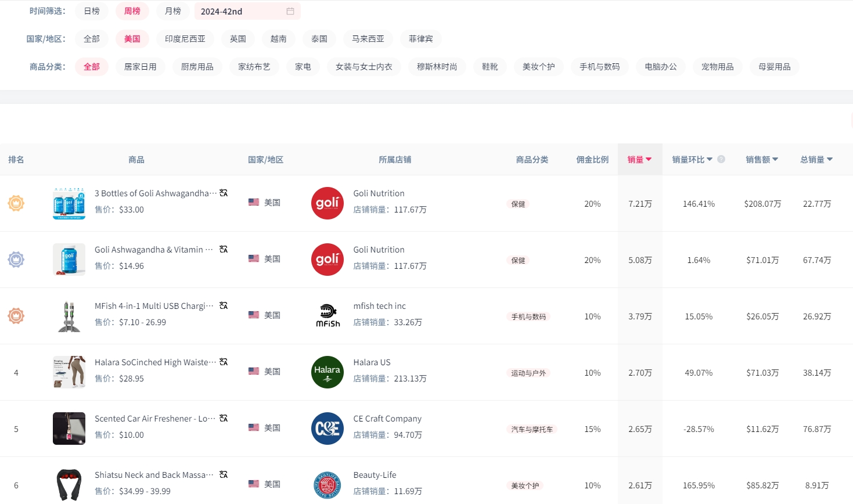Select the 日榜 time filter

click(x=92, y=11)
